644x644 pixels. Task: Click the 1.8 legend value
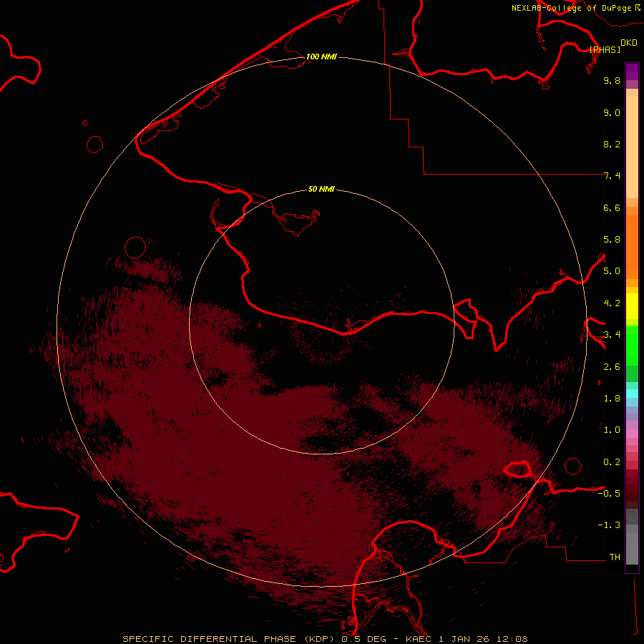(612, 399)
